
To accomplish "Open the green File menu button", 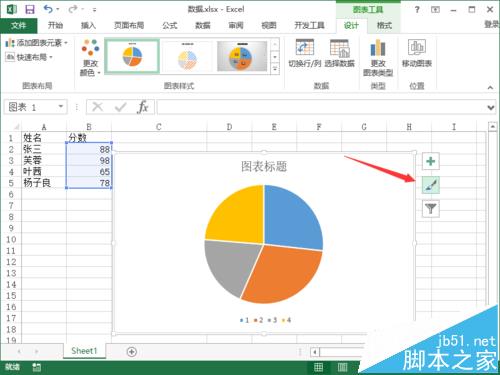I will pyautogui.click(x=19, y=25).
